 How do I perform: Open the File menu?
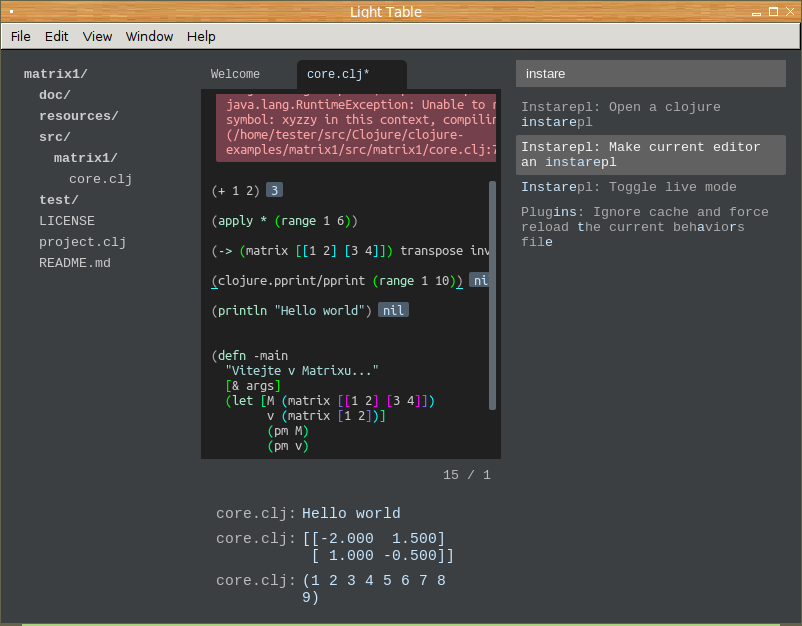click(21, 36)
